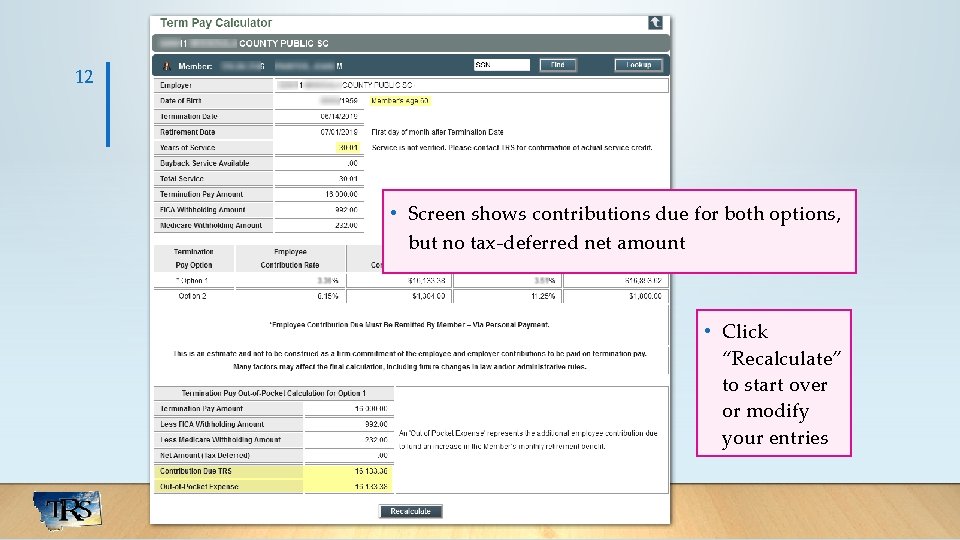Click the Date of Birth label
The width and height of the screenshot is (960, 540).
(x=181, y=101)
